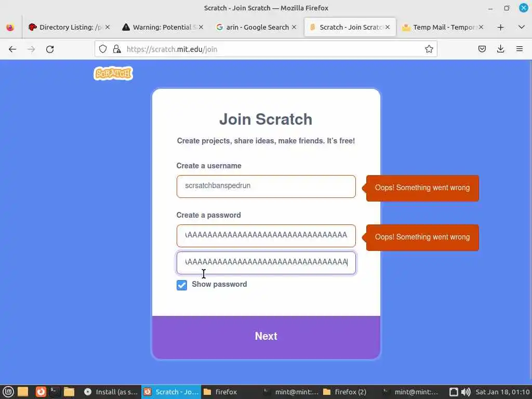The height and width of the screenshot is (399, 532).
Task: Click the confirm password field
Action: [x=266, y=262]
